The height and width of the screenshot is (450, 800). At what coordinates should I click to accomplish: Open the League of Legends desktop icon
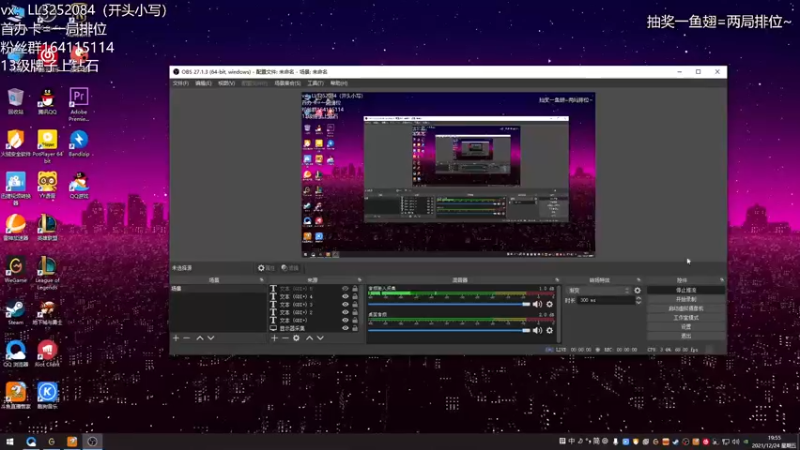pos(47,273)
